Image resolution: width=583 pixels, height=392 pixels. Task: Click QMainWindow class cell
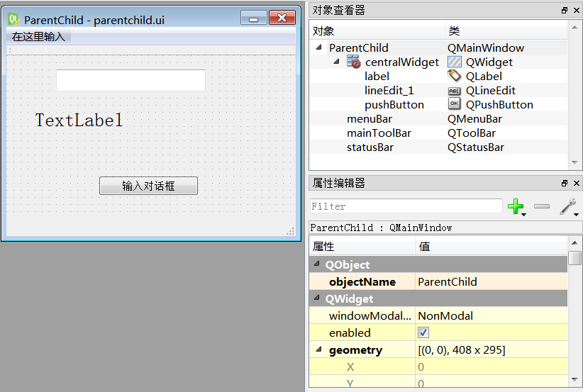tap(486, 47)
